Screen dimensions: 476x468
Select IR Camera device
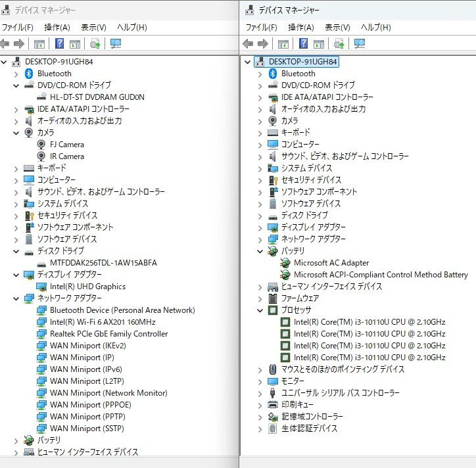click(67, 156)
